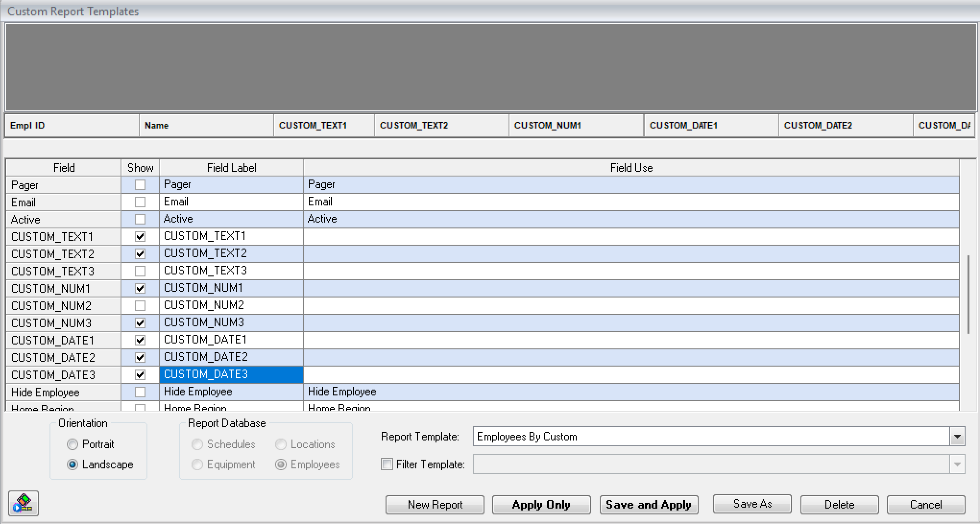Toggle the Filter Template checkbox
The width and height of the screenshot is (980, 524).
[x=387, y=464]
